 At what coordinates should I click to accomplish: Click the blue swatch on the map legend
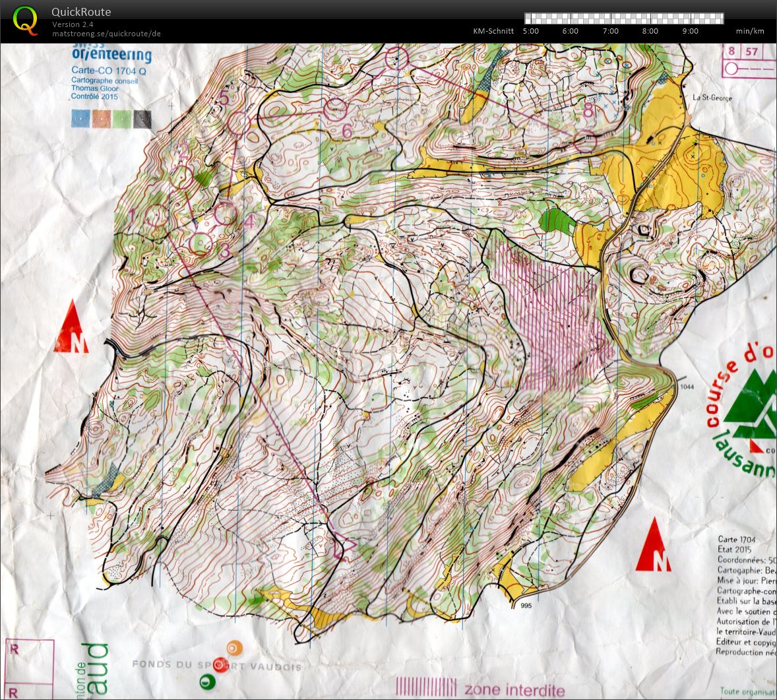tap(80, 119)
